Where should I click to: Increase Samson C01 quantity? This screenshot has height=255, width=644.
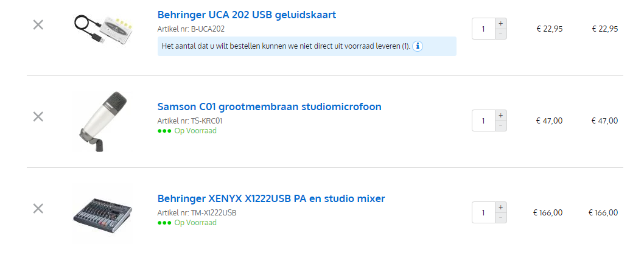(x=501, y=115)
